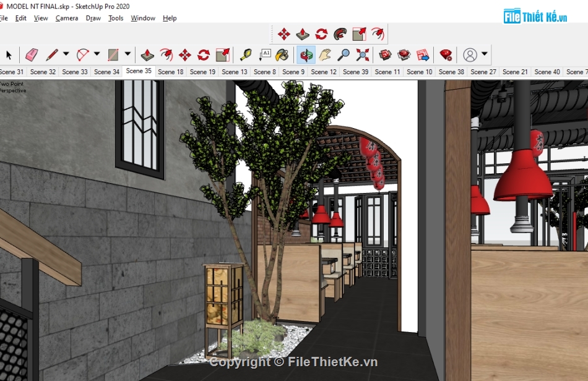Click Push/Pull in the floating Edit toolbar
Viewport: 588px width, 381px height.
tap(303, 34)
